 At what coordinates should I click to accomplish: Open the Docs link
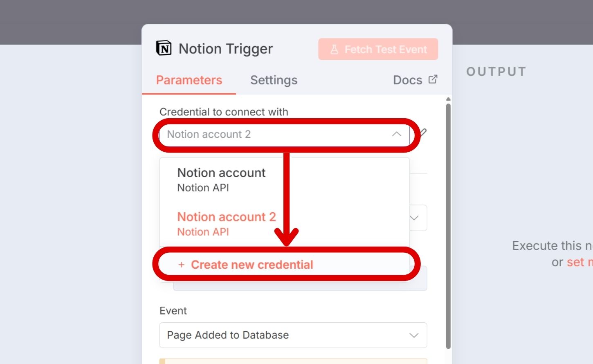407,80
